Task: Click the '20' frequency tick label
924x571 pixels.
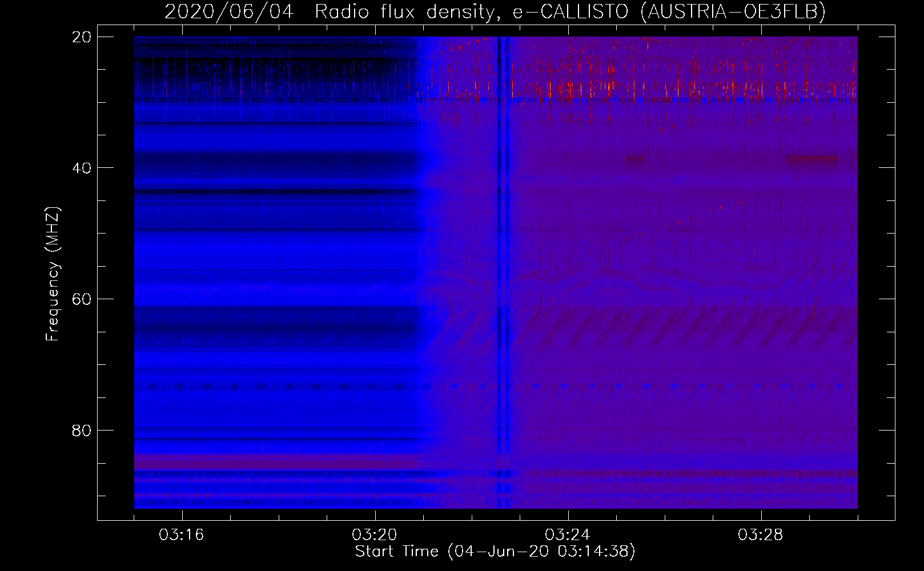Action: pyautogui.click(x=82, y=37)
